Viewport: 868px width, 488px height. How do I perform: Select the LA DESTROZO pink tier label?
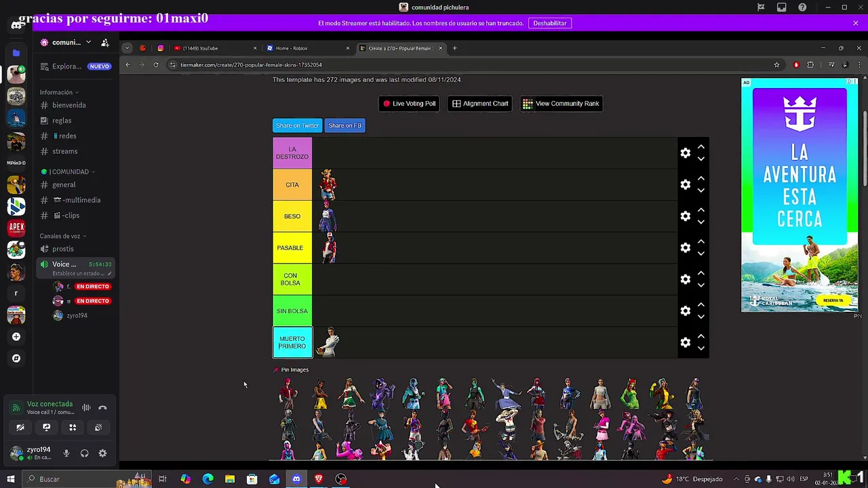point(292,153)
